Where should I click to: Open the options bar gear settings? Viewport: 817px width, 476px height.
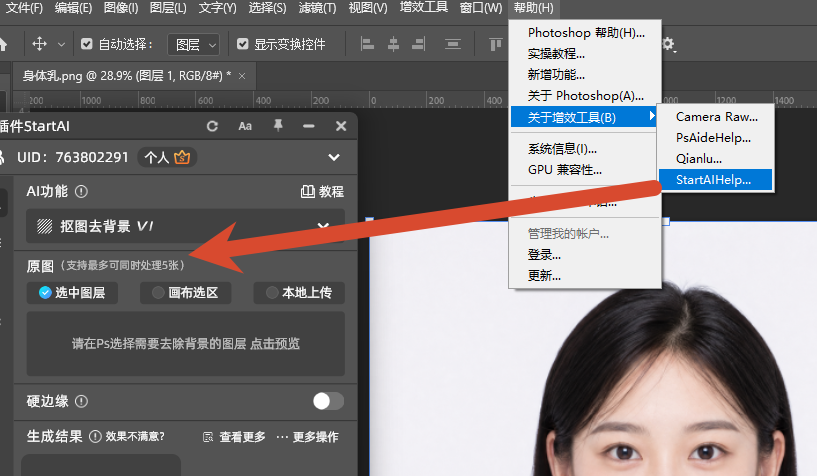point(669,44)
